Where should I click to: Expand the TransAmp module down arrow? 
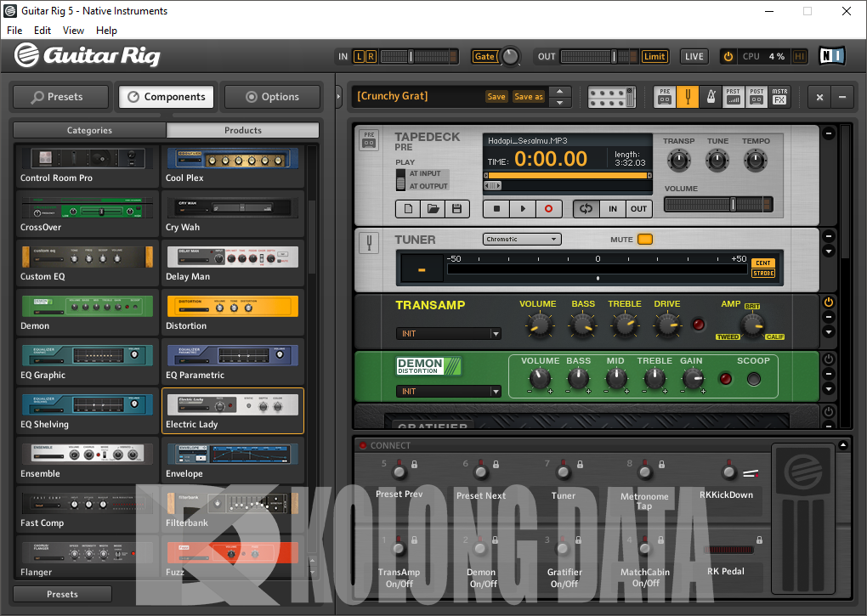pos(828,332)
